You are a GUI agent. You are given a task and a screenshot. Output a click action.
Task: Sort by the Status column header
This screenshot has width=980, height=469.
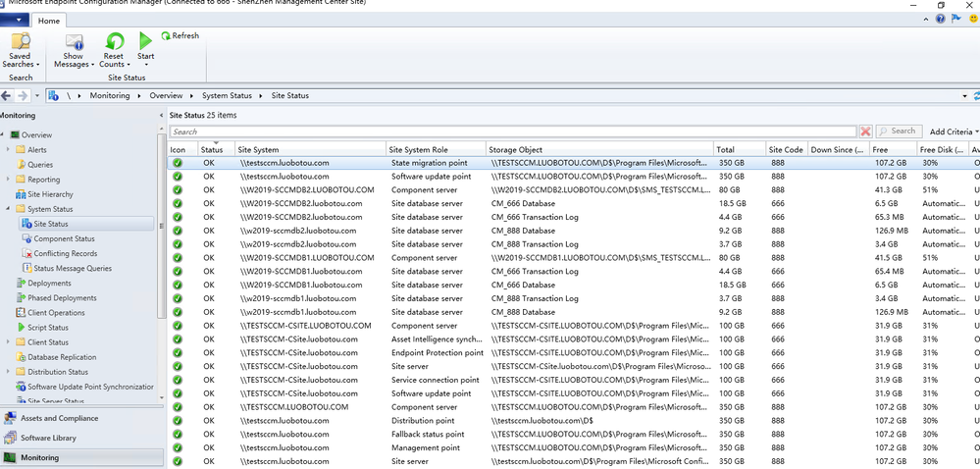tap(216, 149)
